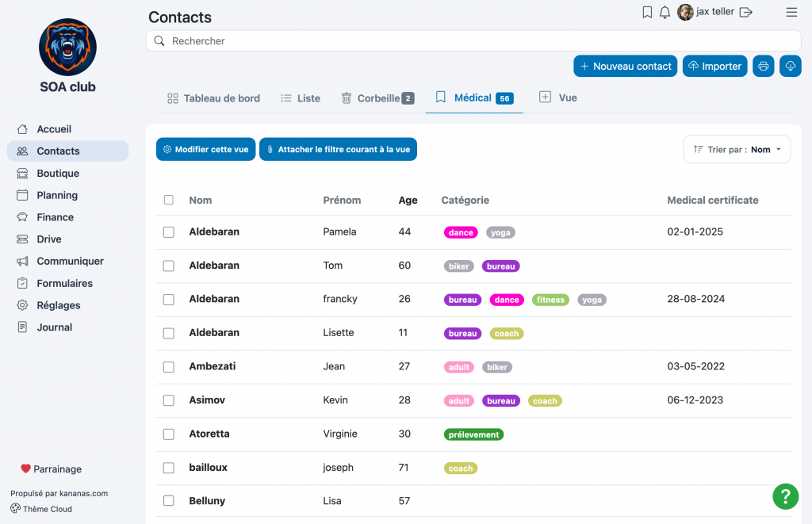Viewport: 812px width, 524px height.
Task: Open notifications bell icon
Action: pyautogui.click(x=665, y=12)
